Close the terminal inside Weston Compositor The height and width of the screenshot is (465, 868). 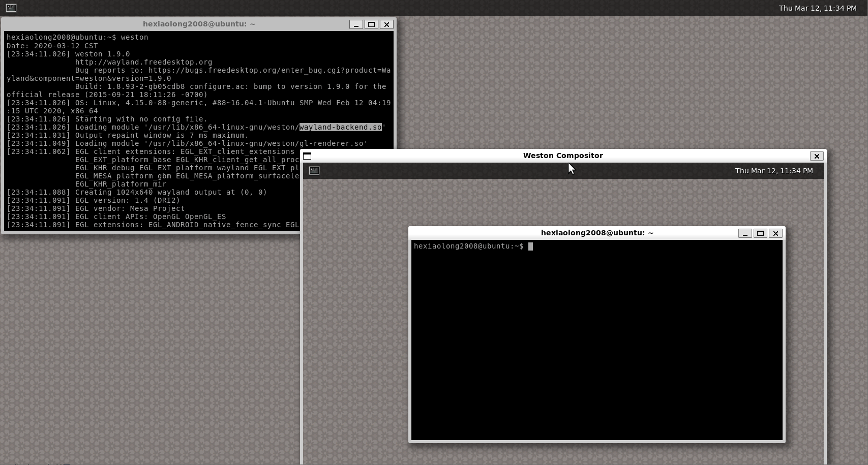click(775, 233)
